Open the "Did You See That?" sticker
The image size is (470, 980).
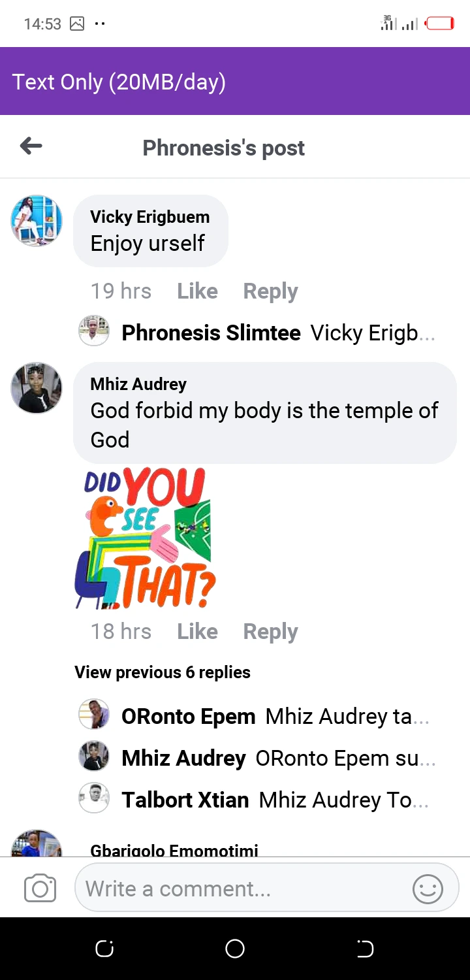146,538
